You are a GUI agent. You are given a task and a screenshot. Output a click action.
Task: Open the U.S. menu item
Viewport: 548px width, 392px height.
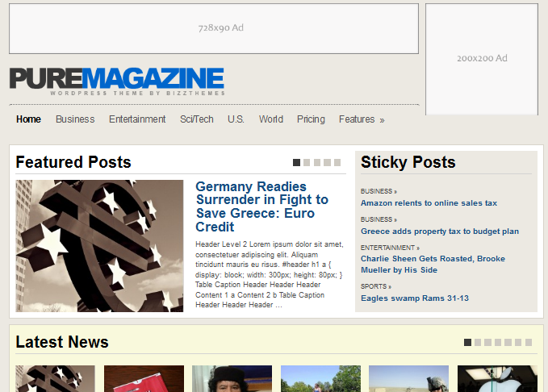(x=236, y=119)
